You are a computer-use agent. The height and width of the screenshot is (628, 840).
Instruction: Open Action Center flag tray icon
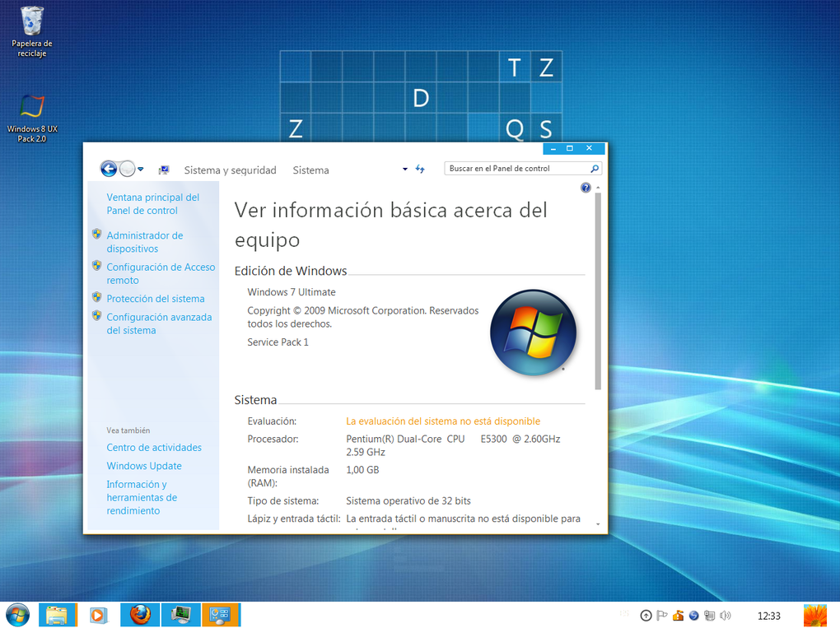[x=662, y=616]
